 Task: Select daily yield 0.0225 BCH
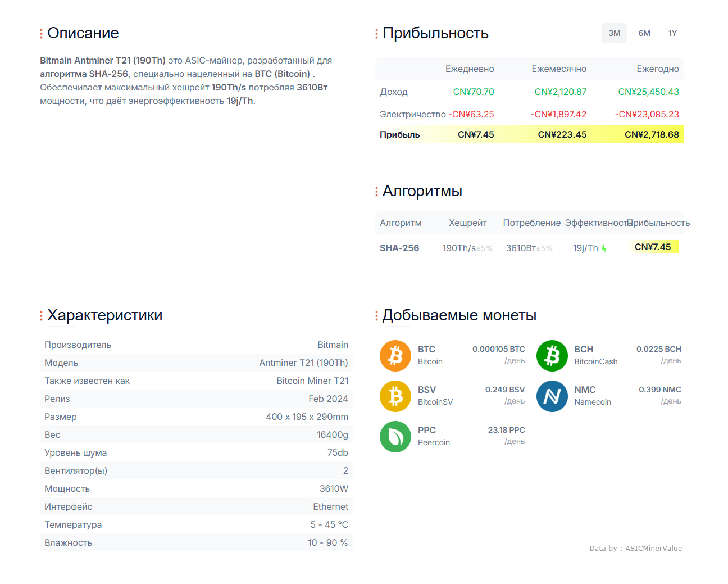658,349
